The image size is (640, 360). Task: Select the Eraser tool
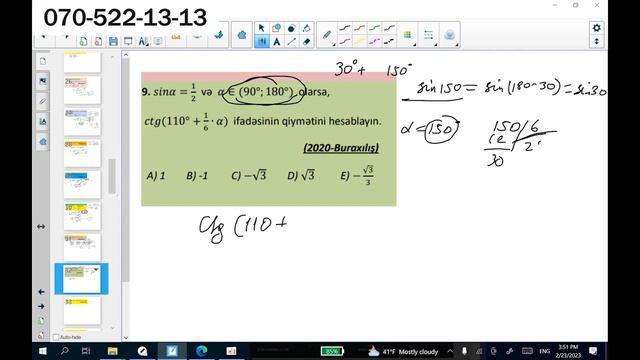tap(306, 42)
